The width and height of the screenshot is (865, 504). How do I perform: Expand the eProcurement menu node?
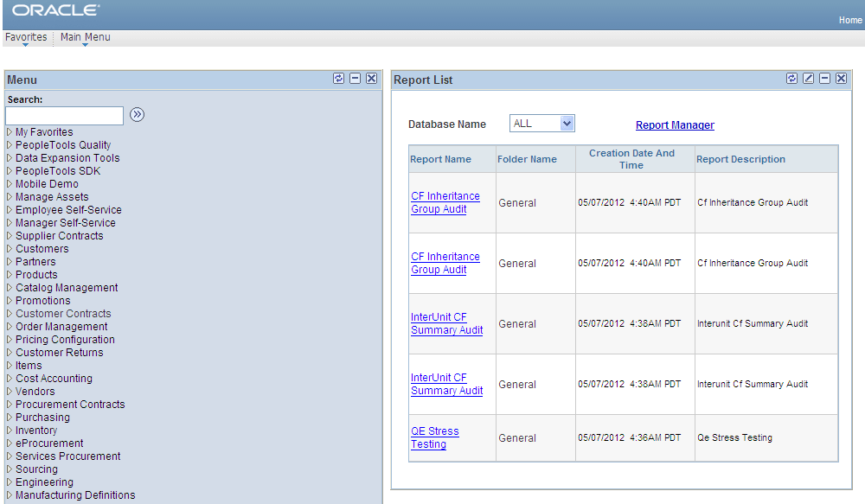[49, 443]
